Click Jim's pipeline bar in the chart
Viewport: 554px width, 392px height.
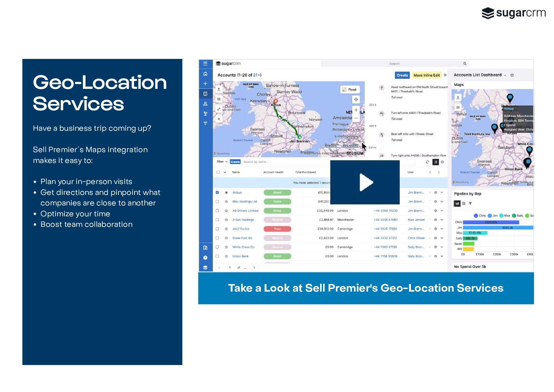498,227
